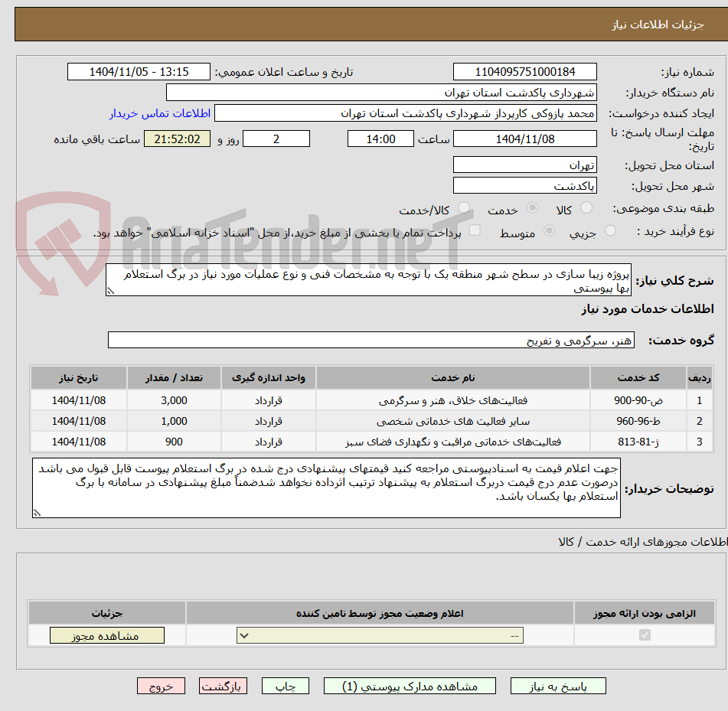This screenshot has width=728, height=711.
Task: Click the جزئیات اطلاعات نیاز page title
Action: pos(658,24)
